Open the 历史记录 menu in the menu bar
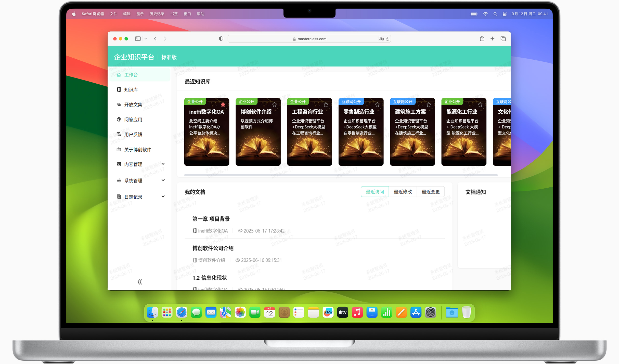The height and width of the screenshot is (364, 619). tap(157, 14)
